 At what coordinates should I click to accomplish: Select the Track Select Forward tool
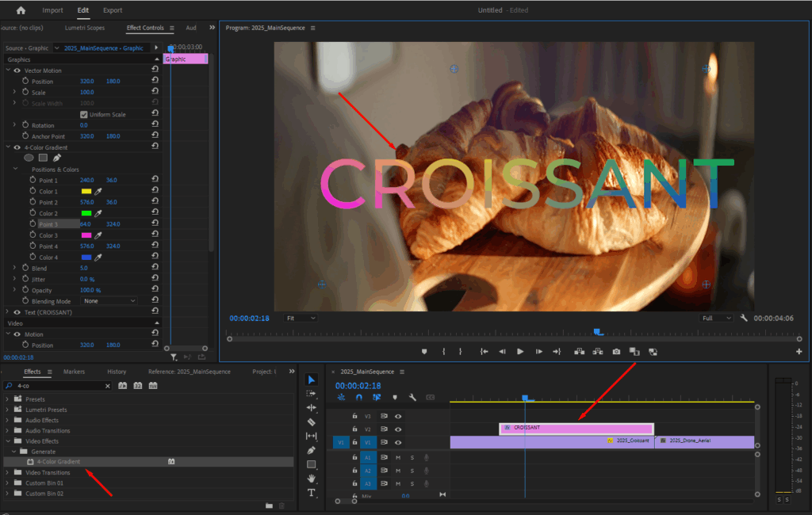tap(311, 394)
